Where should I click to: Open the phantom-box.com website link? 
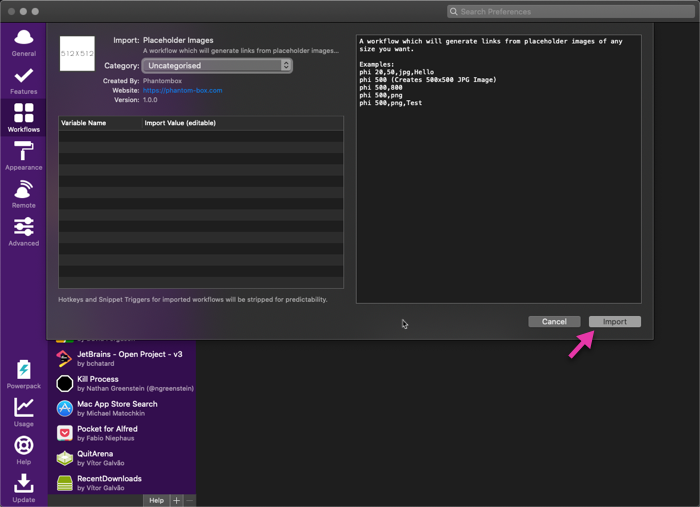pos(183,90)
